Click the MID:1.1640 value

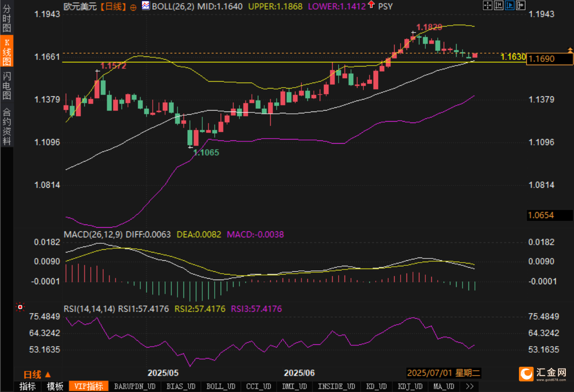click(220, 6)
